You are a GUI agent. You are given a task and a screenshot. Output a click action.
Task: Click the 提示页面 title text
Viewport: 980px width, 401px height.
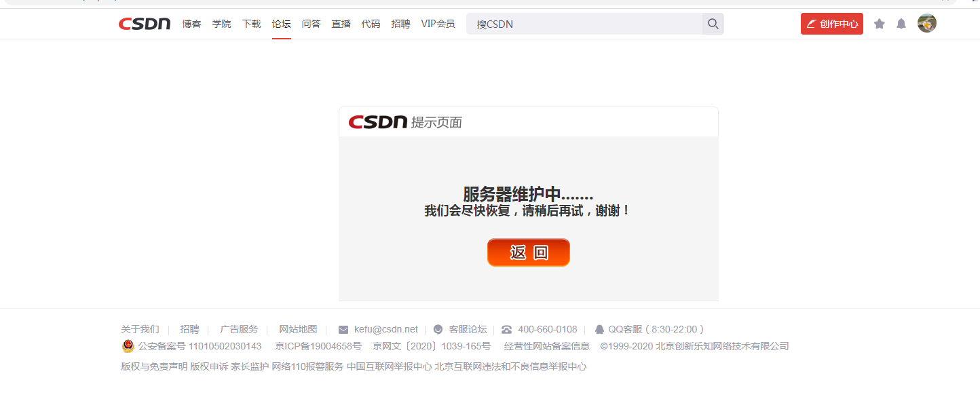(x=436, y=122)
